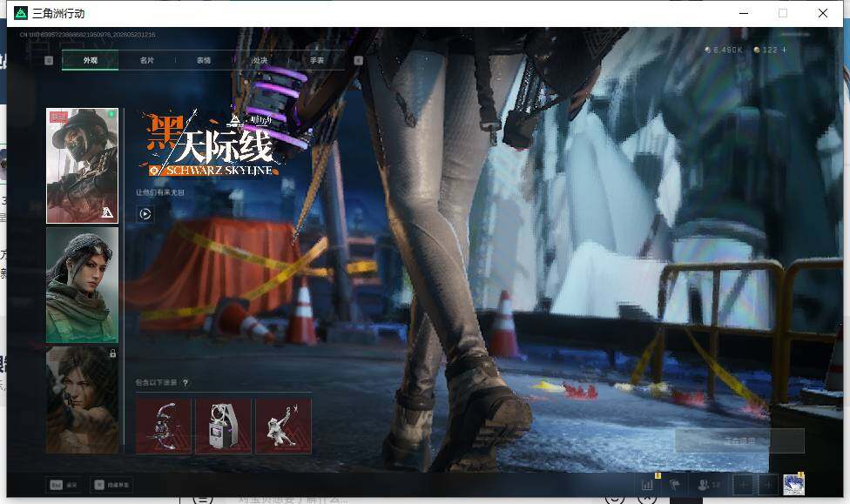Viewport: 850px width, 504px height.
Task: Click the 正在使用 in-use button
Action: click(739, 441)
